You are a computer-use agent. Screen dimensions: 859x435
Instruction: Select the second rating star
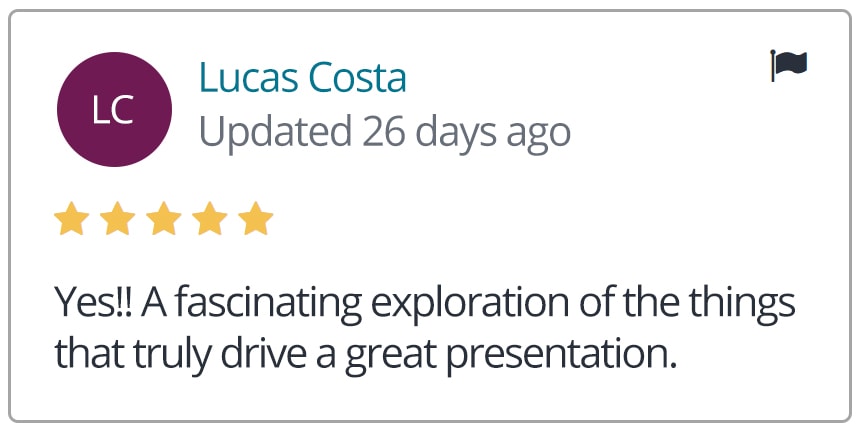(117, 219)
